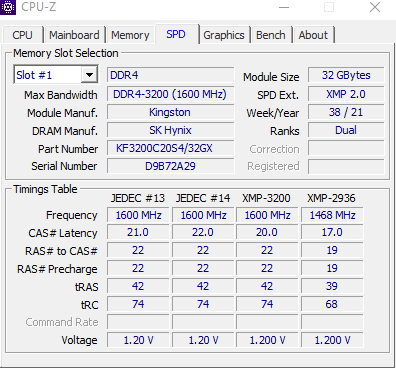Click the Part Number label
396x368 pixels.
(x=68, y=149)
